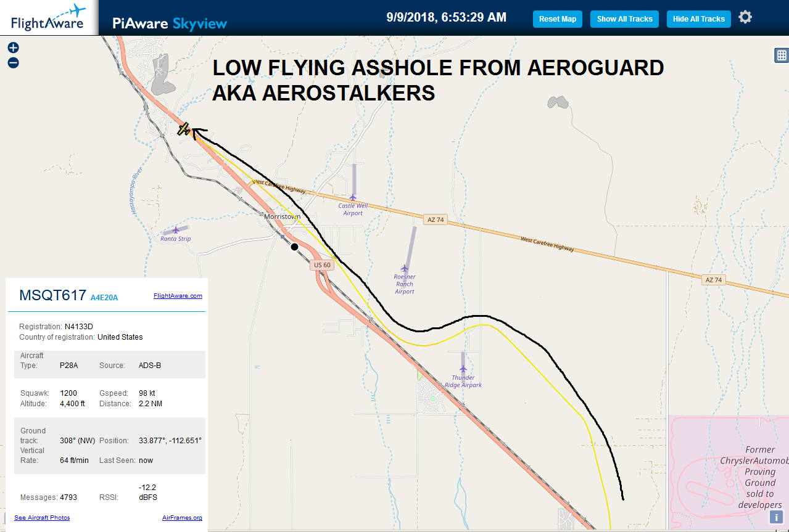Click the Thunder Ridge Airpark icon
The width and height of the screenshot is (789, 532).
click(463, 369)
